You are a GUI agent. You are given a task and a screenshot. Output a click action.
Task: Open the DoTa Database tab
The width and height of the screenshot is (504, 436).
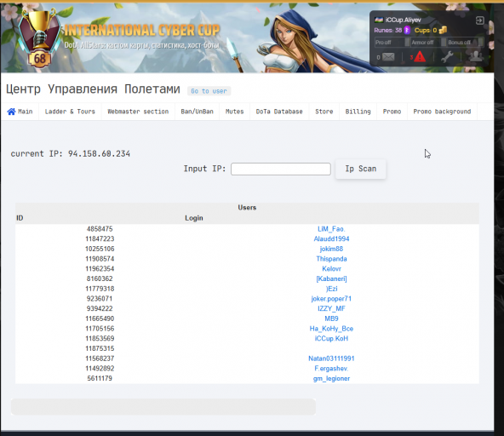point(279,112)
